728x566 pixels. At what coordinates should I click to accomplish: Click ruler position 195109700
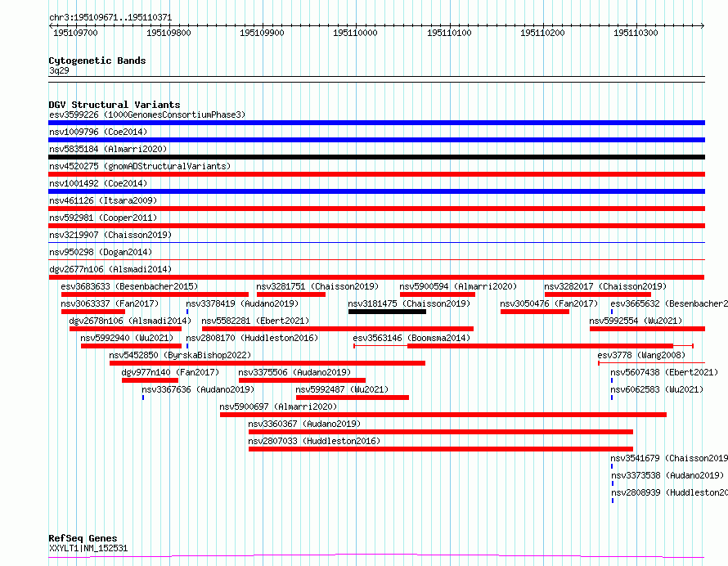76,33
